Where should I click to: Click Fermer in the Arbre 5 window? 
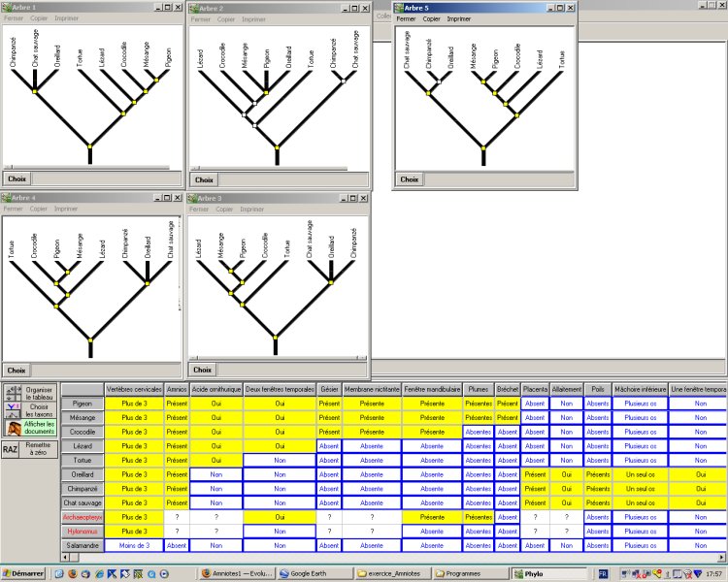coord(407,18)
